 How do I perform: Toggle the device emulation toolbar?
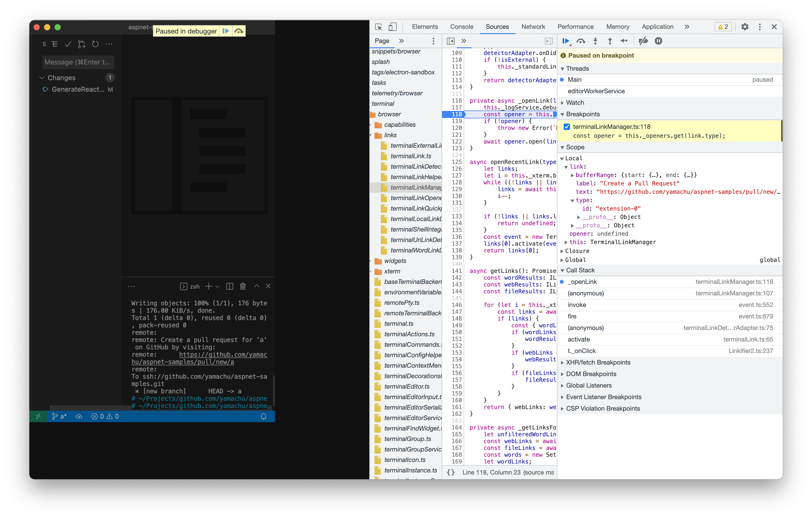(x=392, y=27)
